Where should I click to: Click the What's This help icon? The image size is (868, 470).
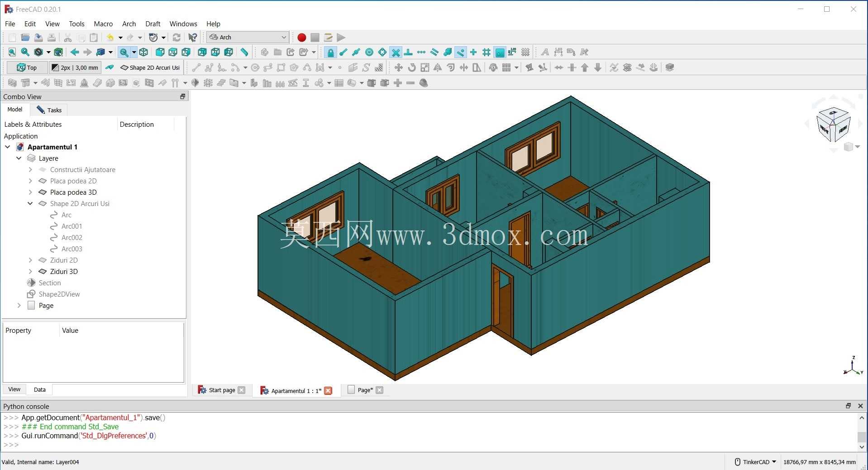(193, 38)
